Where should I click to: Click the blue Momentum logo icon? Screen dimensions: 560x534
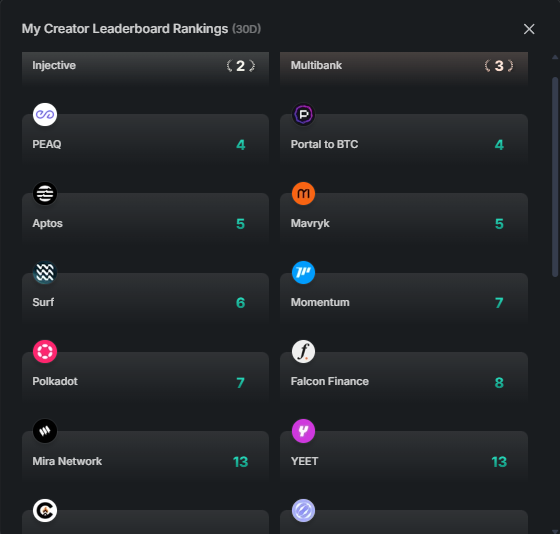[303, 273]
